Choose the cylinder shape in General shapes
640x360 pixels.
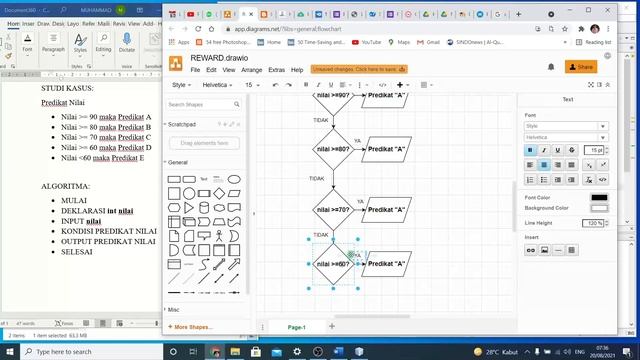click(204, 208)
